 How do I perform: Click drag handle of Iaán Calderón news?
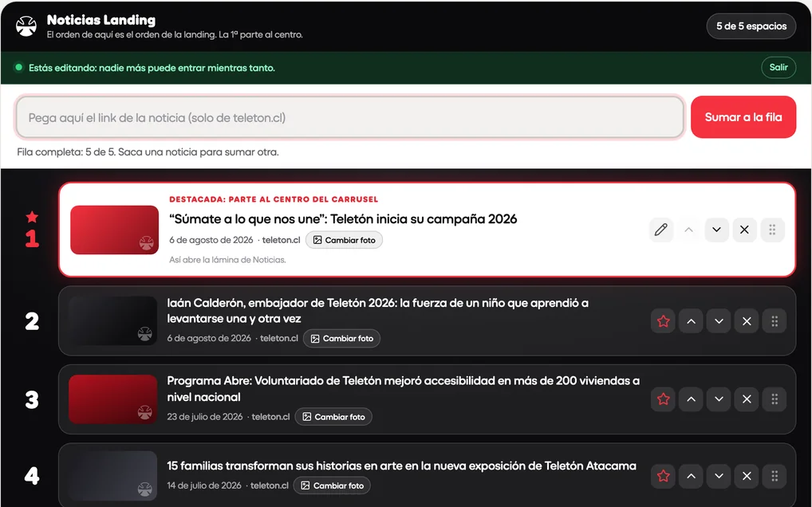(x=775, y=321)
